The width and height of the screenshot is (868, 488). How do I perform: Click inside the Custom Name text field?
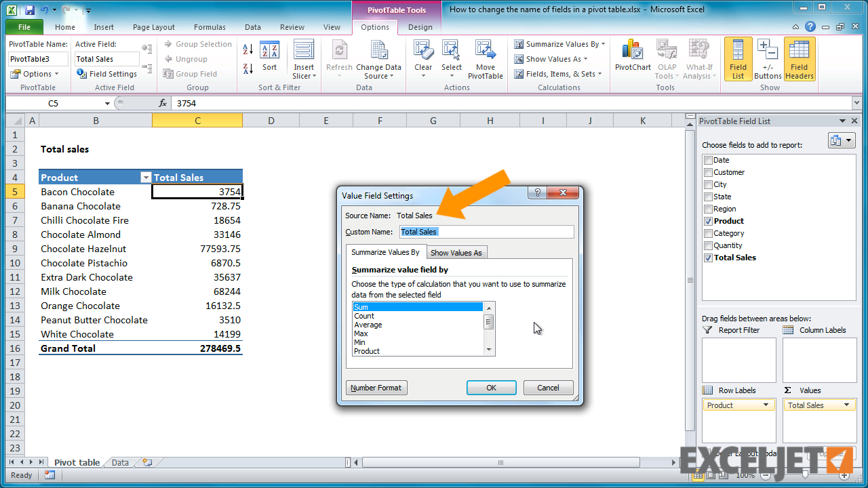[488, 231]
